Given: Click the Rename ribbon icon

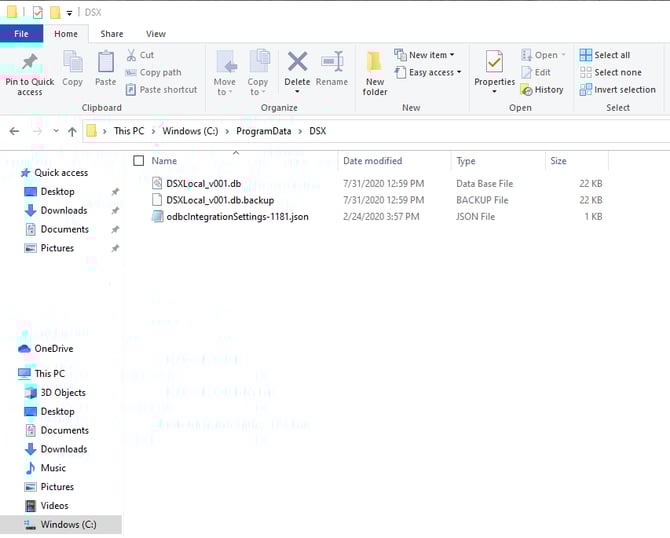Looking at the screenshot, I should pos(332,62).
